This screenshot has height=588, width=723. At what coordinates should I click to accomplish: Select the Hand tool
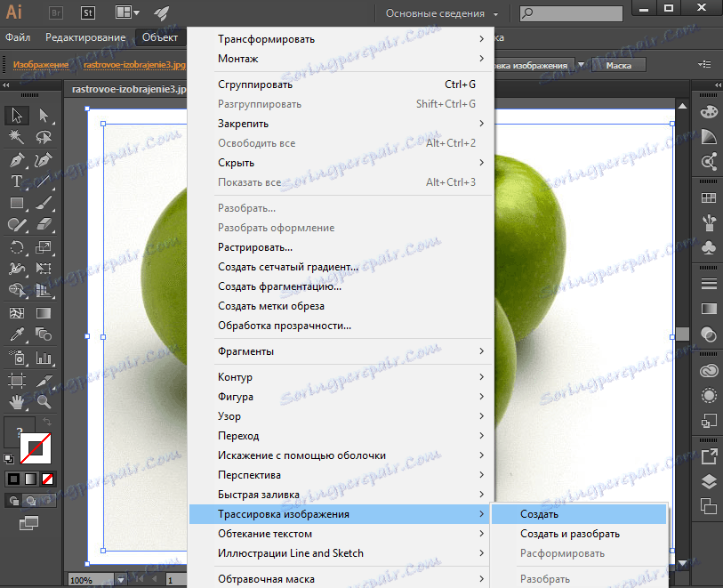pyautogui.click(x=17, y=402)
